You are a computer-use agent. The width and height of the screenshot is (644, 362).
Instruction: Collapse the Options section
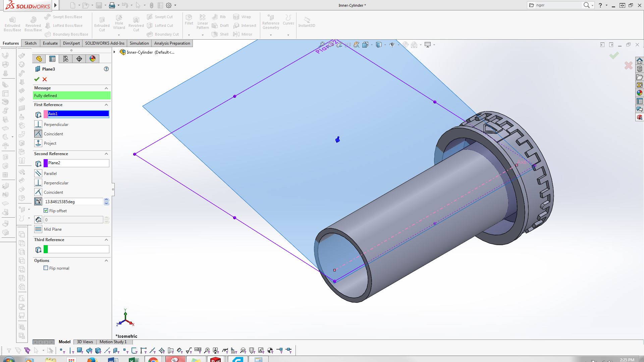tap(106, 261)
